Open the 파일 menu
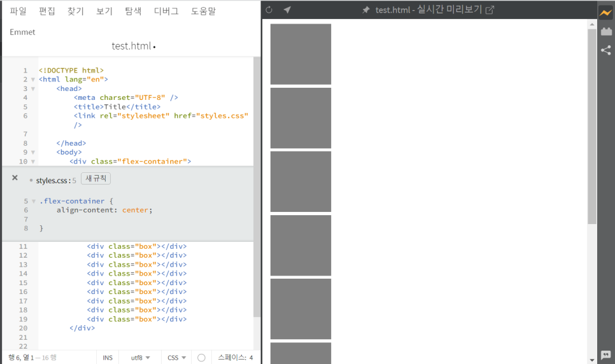The width and height of the screenshot is (615, 364). (x=18, y=11)
